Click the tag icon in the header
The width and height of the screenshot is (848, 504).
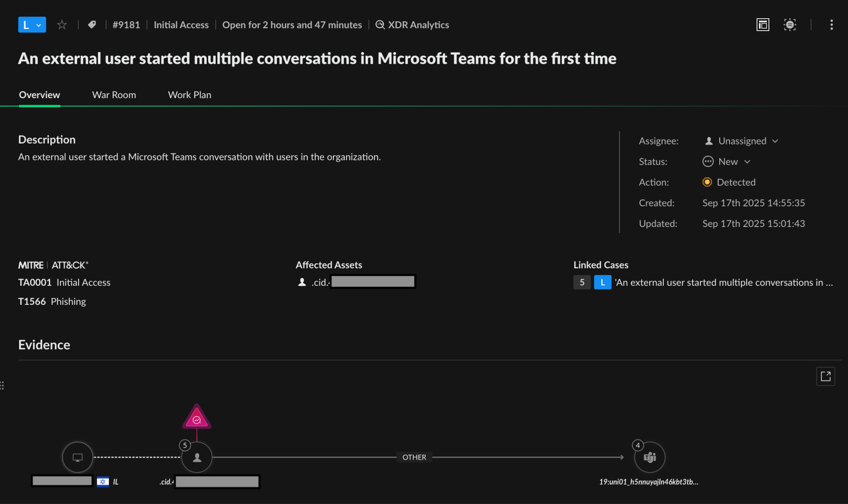[x=92, y=24]
